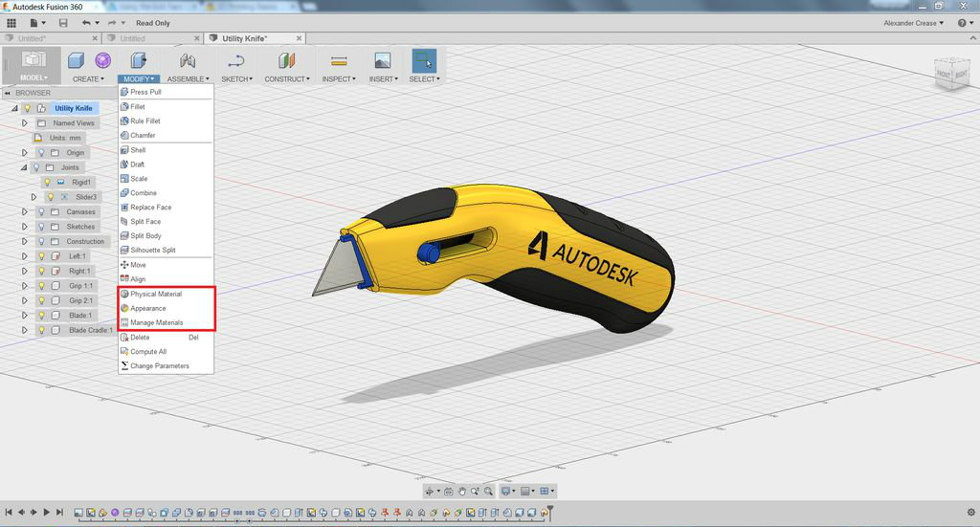Screen dimensions: 980x527
Task: Switch to the first Untitled tab
Action: 32,38
